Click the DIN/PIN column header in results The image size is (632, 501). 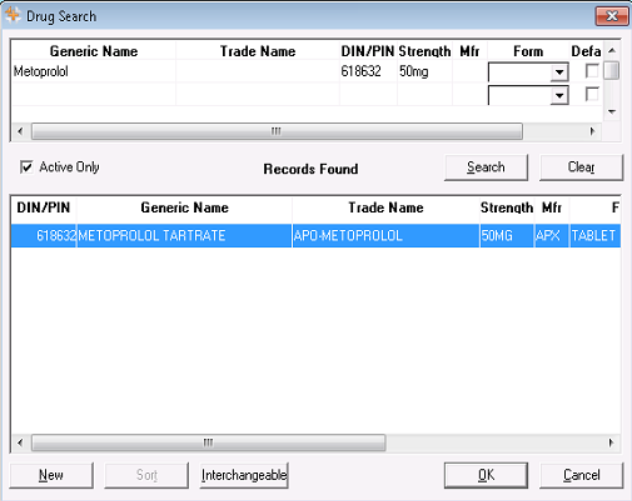(x=44, y=208)
